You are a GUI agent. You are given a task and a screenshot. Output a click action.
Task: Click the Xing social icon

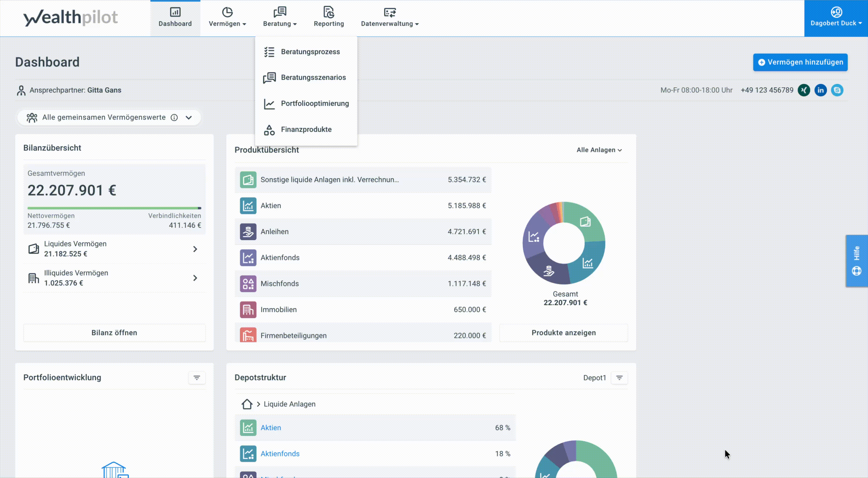click(804, 90)
